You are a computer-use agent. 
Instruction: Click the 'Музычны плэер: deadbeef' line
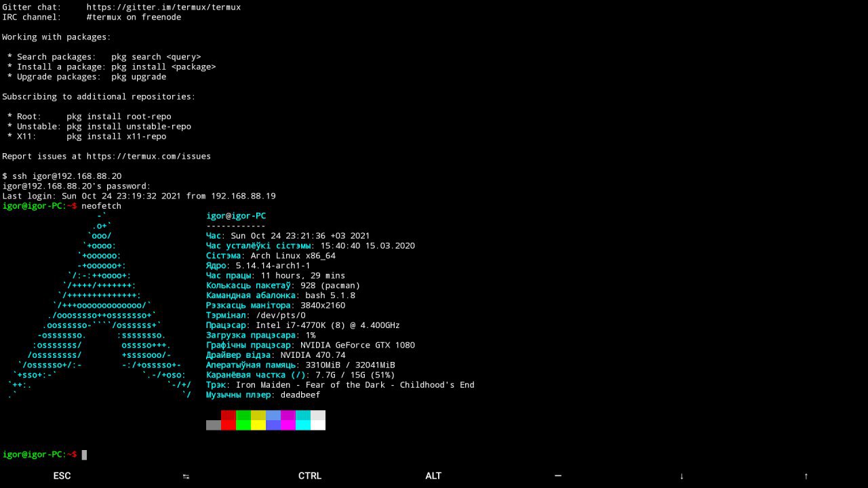(x=263, y=394)
